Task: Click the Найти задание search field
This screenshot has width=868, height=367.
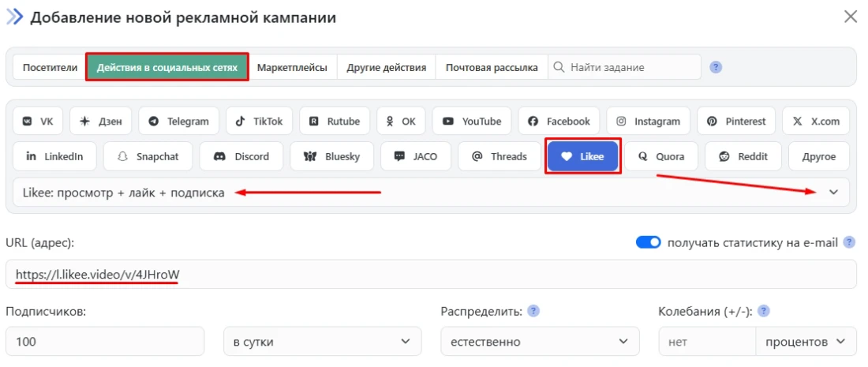Action: (x=631, y=68)
